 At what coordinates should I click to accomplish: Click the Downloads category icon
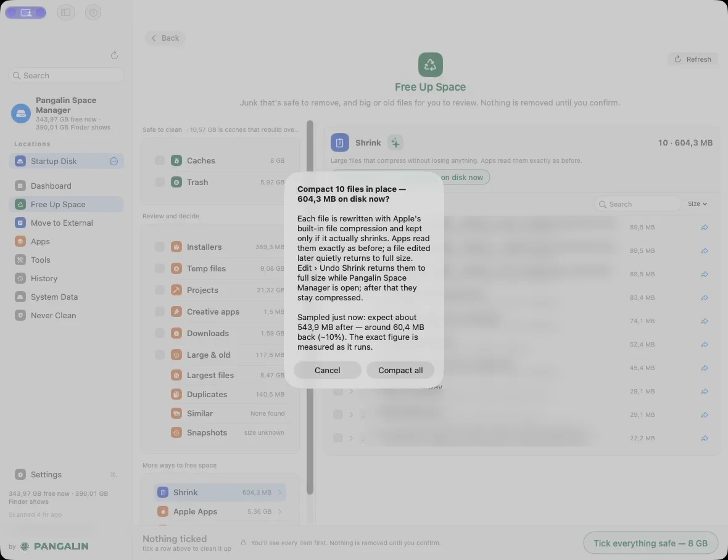coord(176,333)
